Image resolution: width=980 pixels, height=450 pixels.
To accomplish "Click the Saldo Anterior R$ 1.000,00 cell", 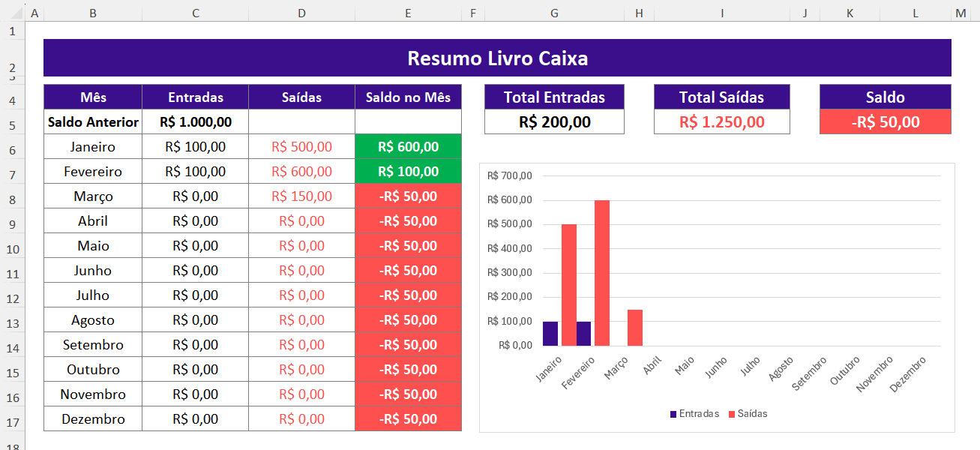I will 195,121.
